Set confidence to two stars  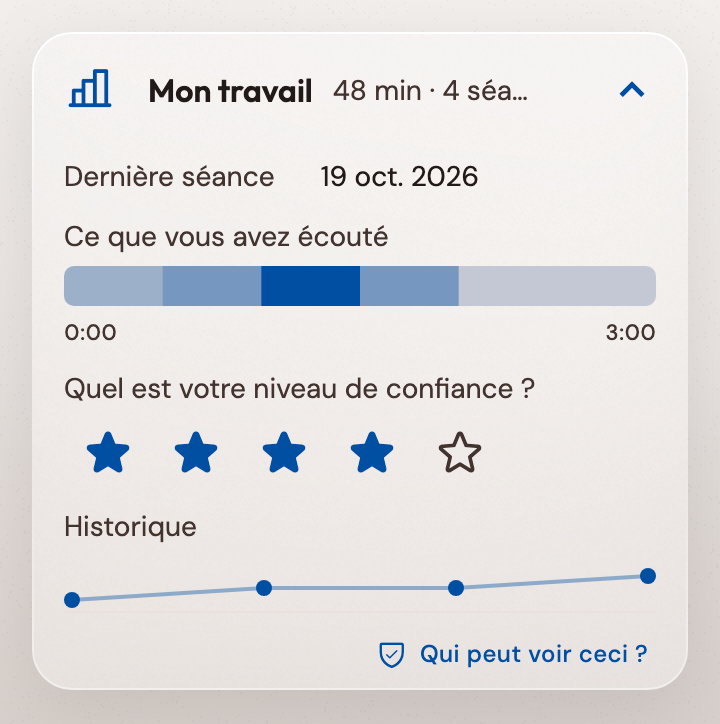pos(196,452)
